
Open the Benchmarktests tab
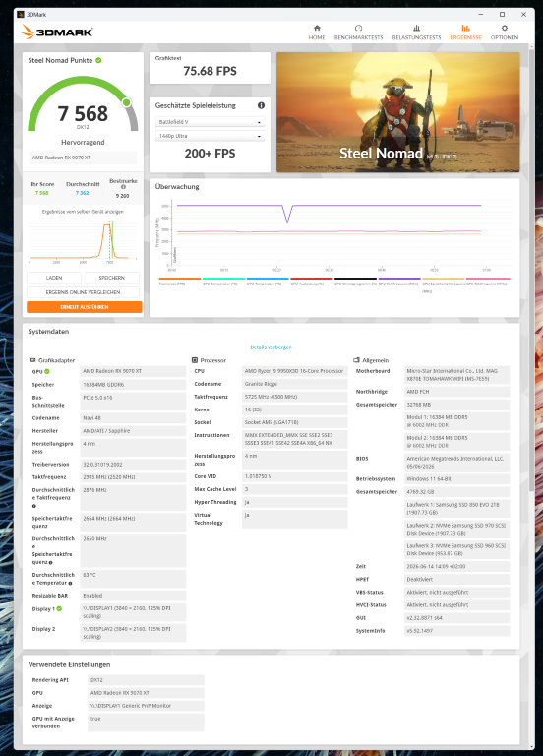[358, 32]
